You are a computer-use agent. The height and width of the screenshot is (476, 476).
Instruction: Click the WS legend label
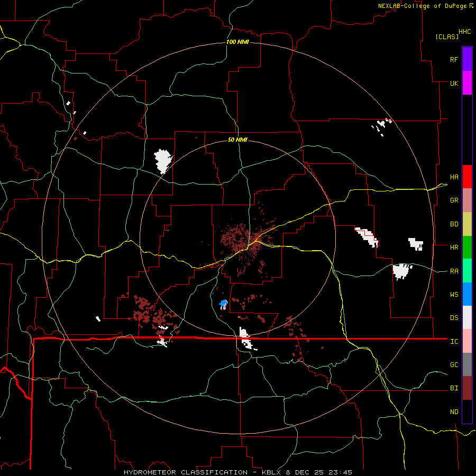(x=454, y=295)
